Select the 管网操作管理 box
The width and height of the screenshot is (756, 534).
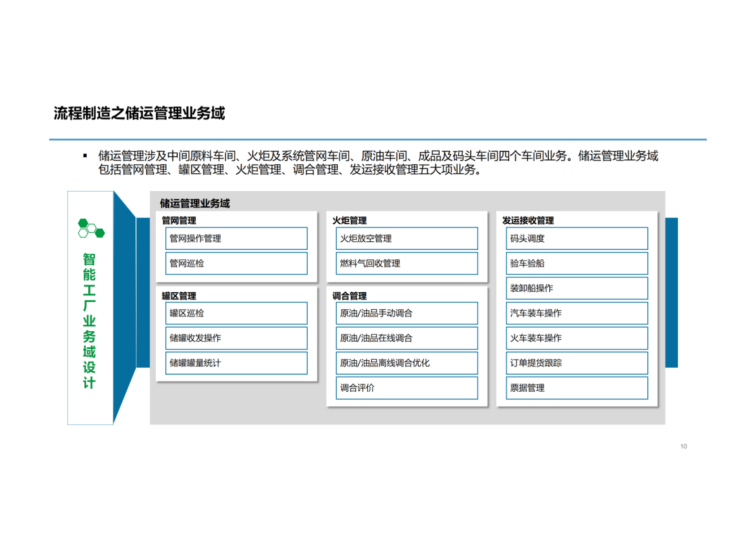236,238
